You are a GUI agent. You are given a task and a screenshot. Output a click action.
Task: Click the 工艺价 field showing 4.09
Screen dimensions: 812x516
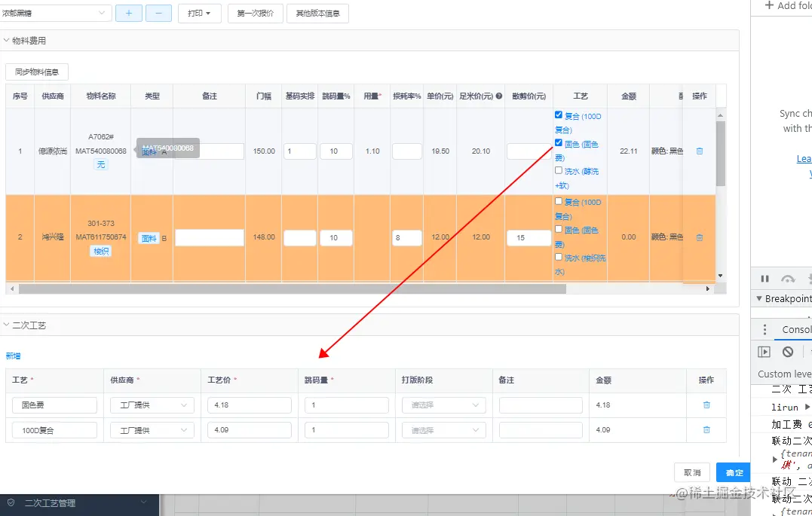point(250,430)
